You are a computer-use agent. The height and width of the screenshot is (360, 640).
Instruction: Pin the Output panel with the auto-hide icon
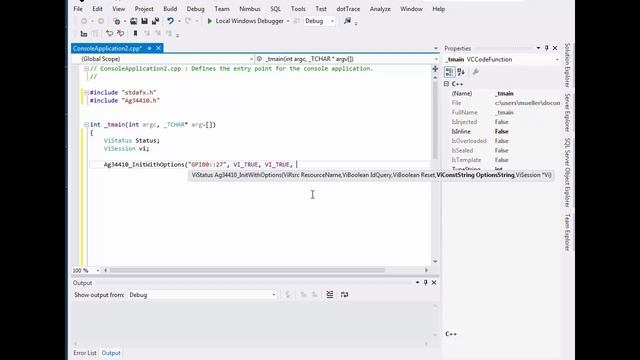426,282
